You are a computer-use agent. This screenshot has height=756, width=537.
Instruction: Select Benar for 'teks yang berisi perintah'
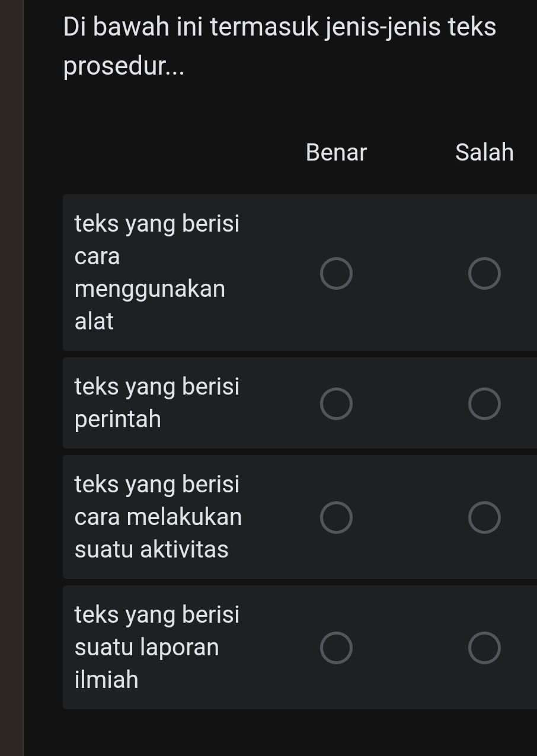tap(337, 403)
